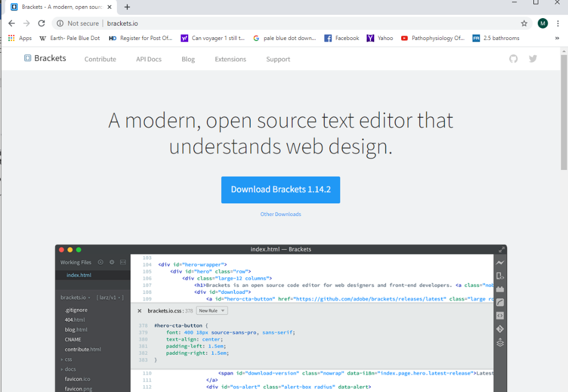Screen dimensions: 568x392
Task: Click the fullscreen arrows in the mockup title bar
Action: 502,249
